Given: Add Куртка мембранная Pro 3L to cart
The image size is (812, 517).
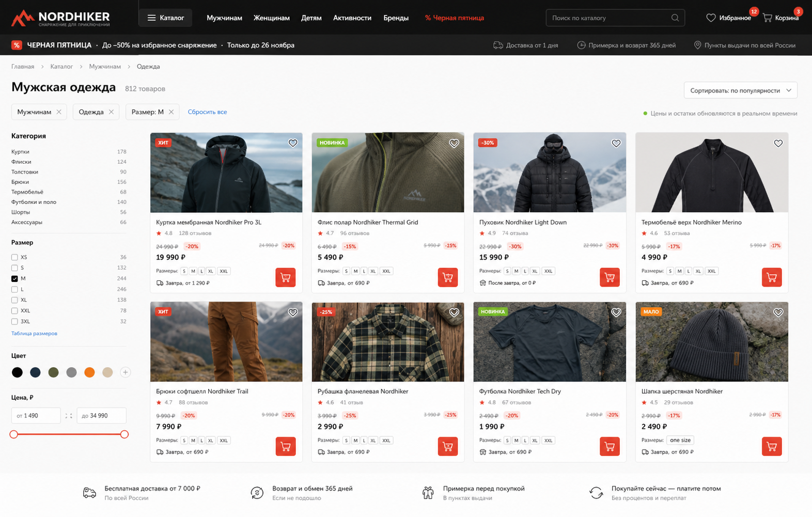Looking at the screenshot, I should coord(286,277).
